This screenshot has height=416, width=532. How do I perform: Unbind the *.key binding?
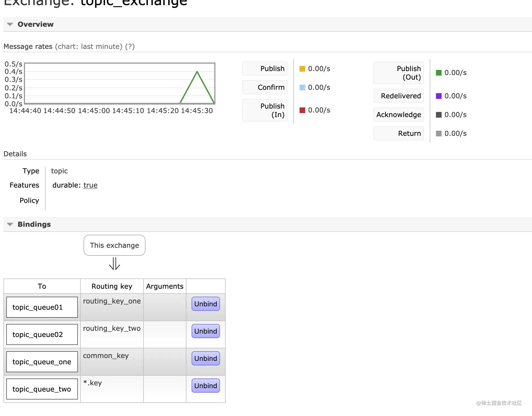[206, 386]
